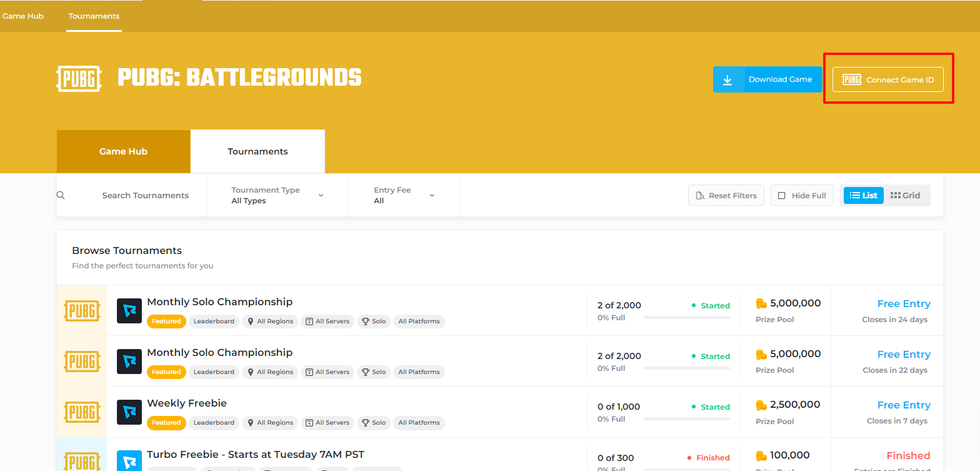
Task: Click the PUBG icon inside Connect Game ID
Action: (x=852, y=79)
